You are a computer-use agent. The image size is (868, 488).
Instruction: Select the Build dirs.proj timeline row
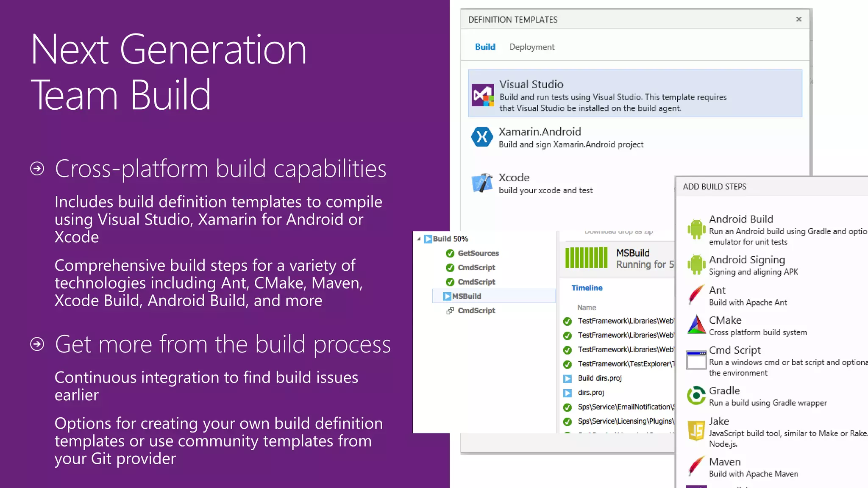(x=599, y=378)
